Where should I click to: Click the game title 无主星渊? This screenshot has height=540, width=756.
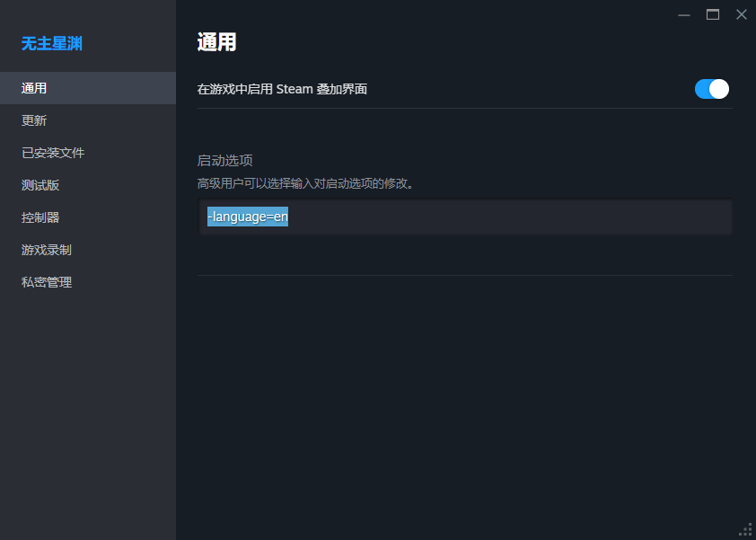(x=51, y=44)
